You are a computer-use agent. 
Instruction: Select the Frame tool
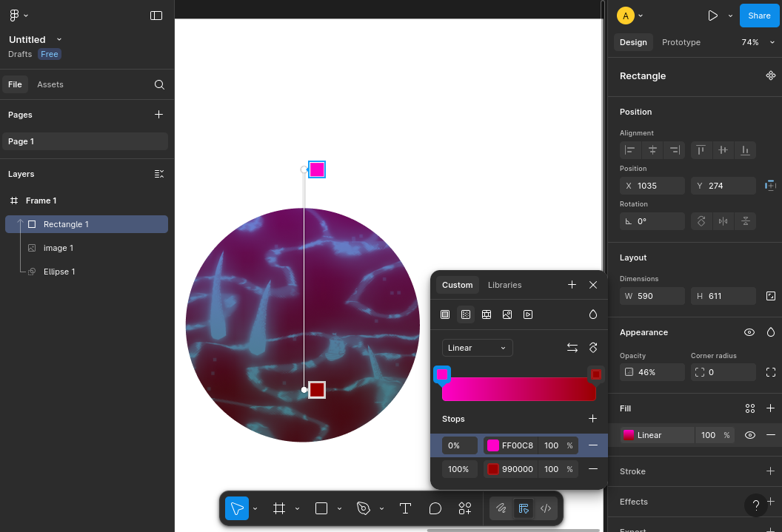point(279,508)
